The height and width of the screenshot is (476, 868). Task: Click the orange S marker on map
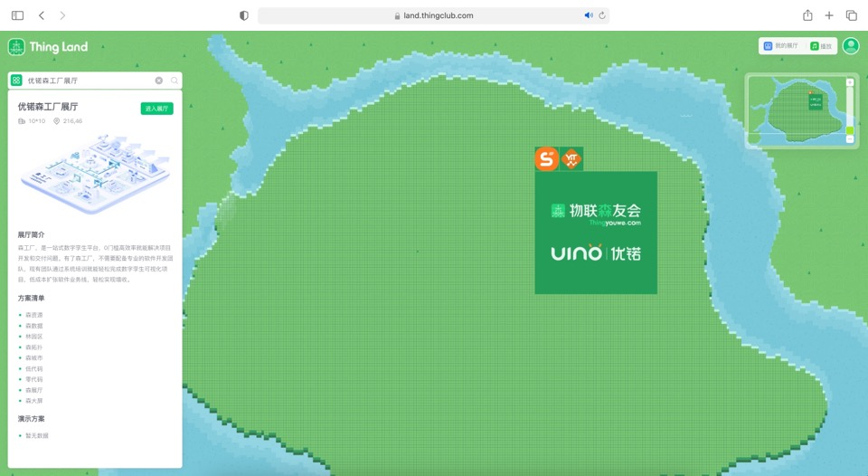point(546,159)
